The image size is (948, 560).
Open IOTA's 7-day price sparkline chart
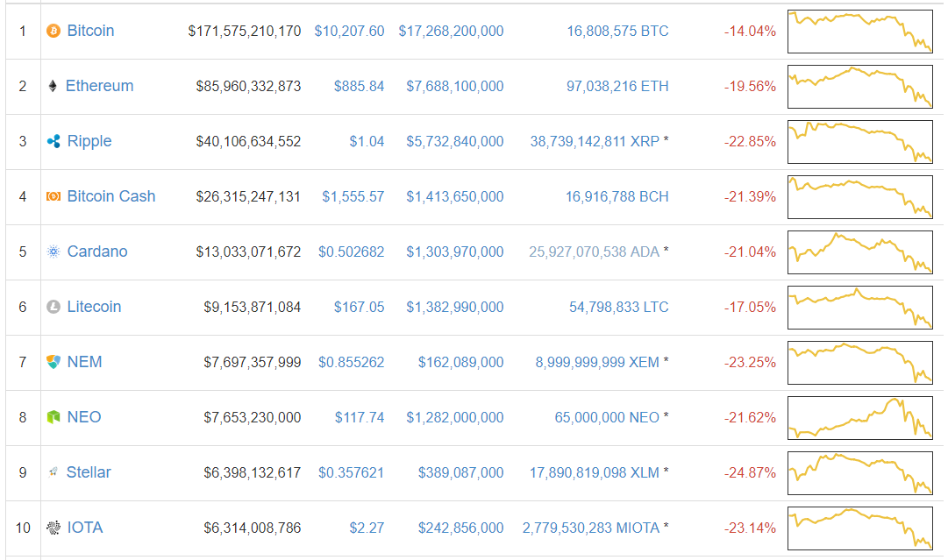pos(859,528)
